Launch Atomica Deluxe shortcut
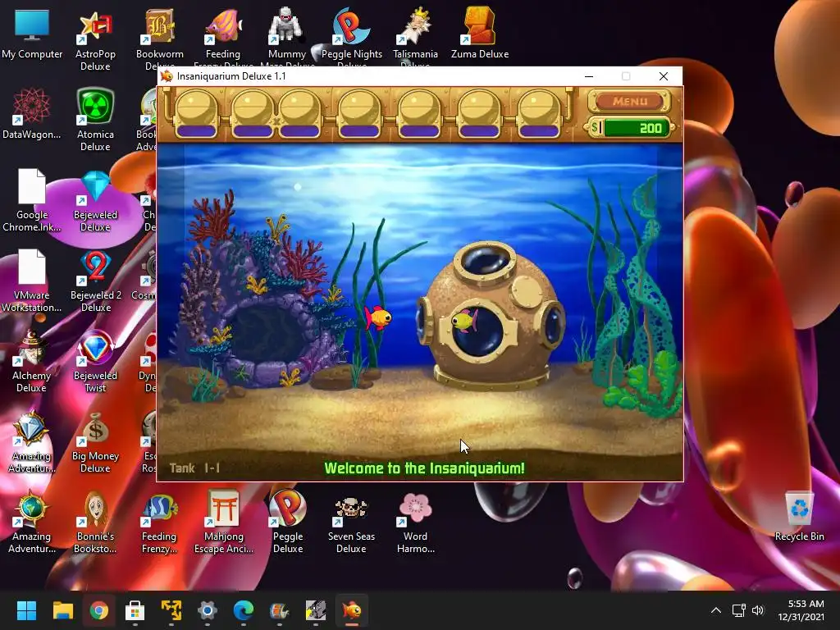The width and height of the screenshot is (840, 630). tap(95, 121)
